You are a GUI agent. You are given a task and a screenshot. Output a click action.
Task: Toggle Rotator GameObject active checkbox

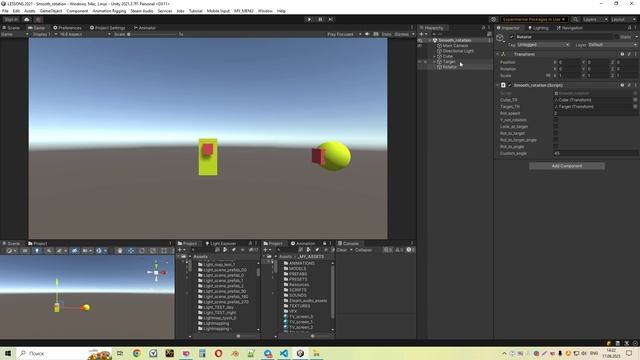point(511,37)
